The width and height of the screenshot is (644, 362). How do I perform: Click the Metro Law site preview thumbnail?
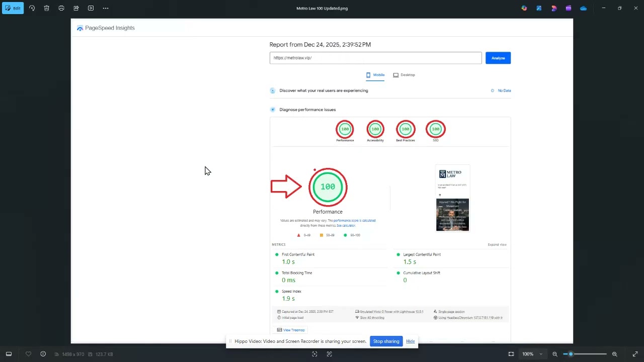pyautogui.click(x=453, y=199)
